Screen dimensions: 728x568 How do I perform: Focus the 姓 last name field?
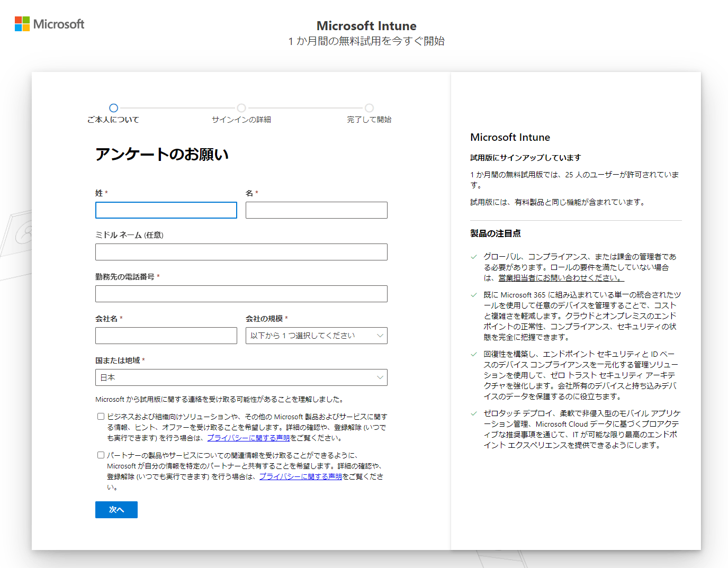[166, 210]
